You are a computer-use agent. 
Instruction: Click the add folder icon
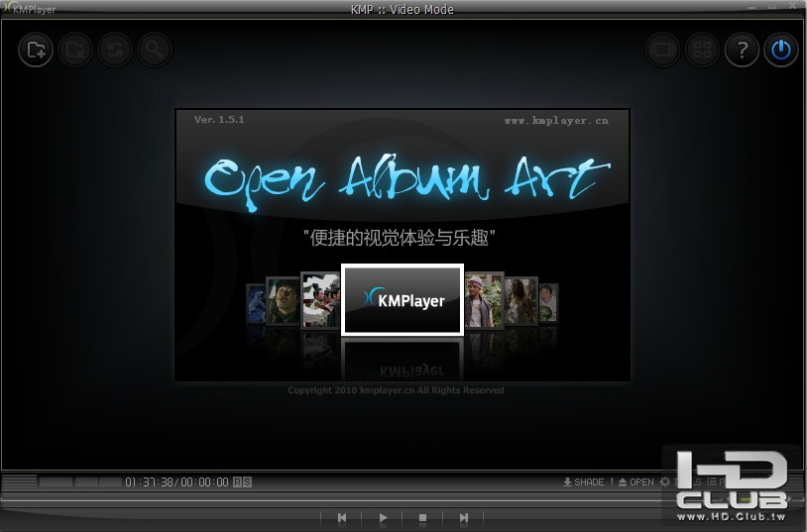point(36,50)
